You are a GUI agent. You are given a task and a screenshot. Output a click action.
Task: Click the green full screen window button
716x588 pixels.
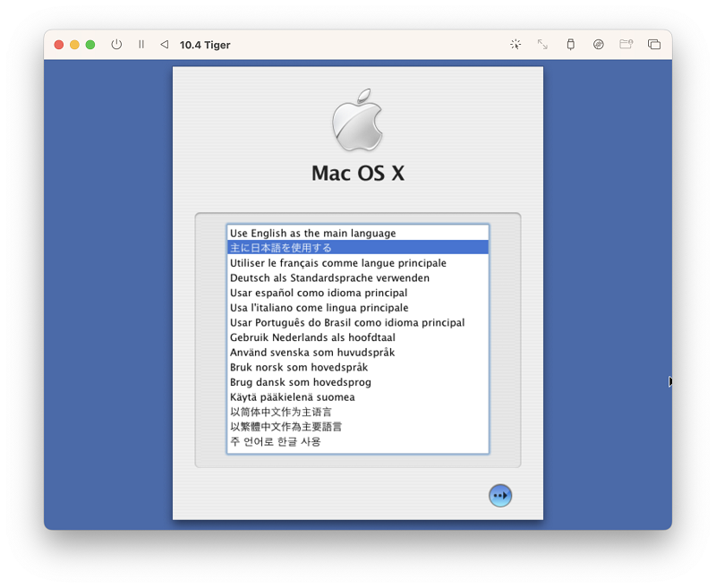click(x=90, y=44)
